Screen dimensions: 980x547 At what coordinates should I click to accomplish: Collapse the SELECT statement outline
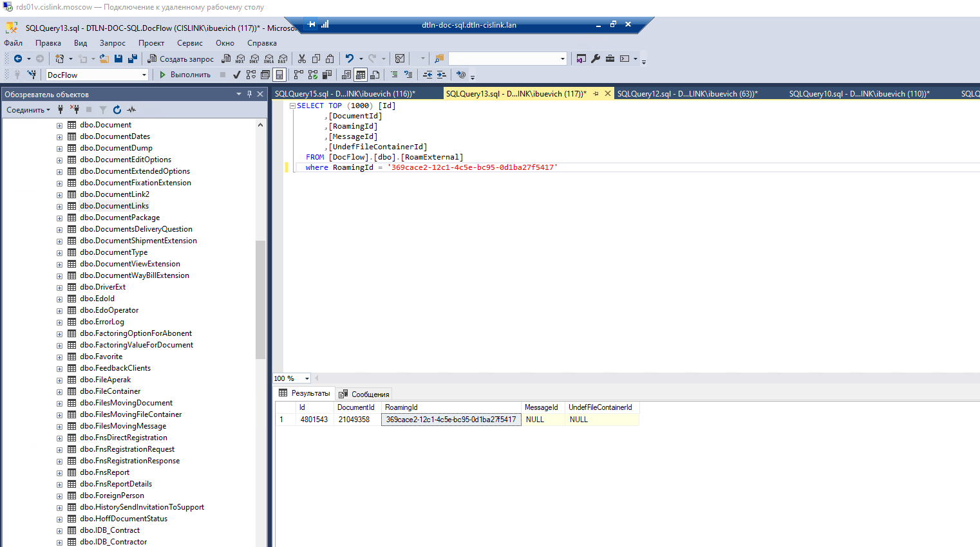(x=292, y=106)
